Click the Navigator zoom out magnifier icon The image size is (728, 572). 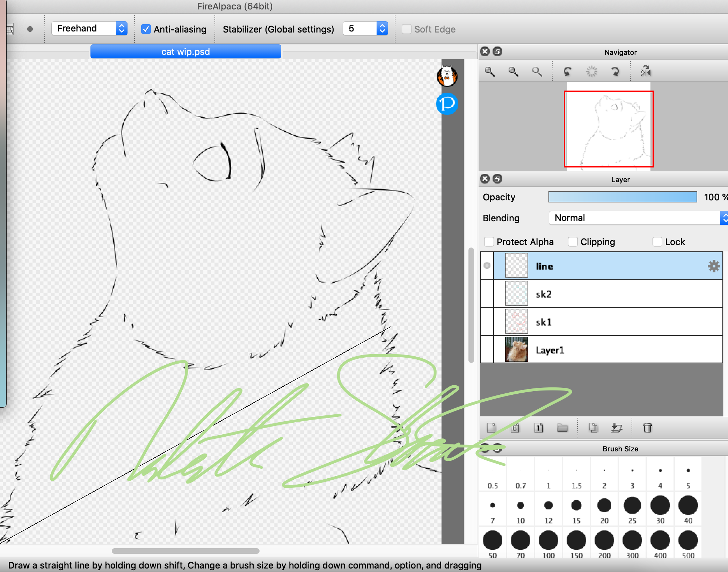[x=513, y=72]
